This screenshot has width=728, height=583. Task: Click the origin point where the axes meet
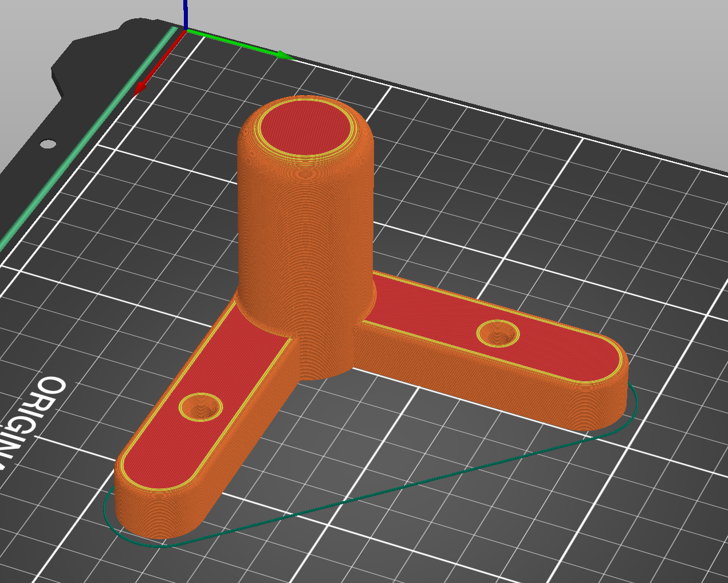186,29
